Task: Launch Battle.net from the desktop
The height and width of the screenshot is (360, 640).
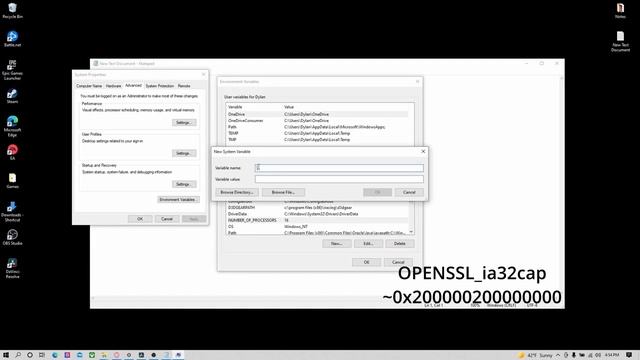Action: click(12, 39)
